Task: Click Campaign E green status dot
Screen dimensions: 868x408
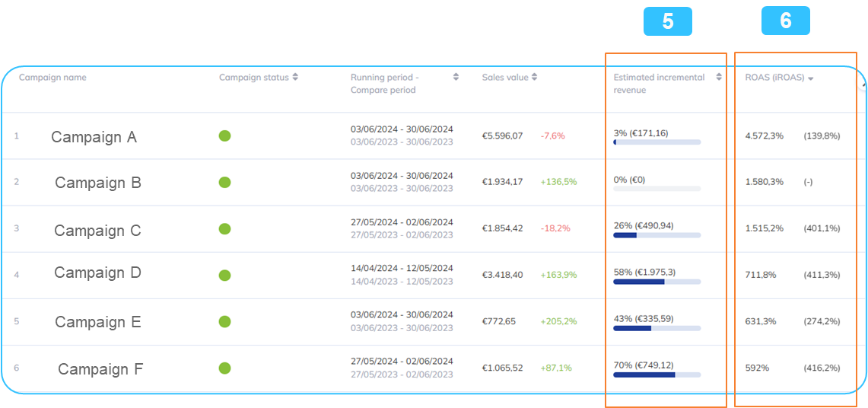Action: 224,322
